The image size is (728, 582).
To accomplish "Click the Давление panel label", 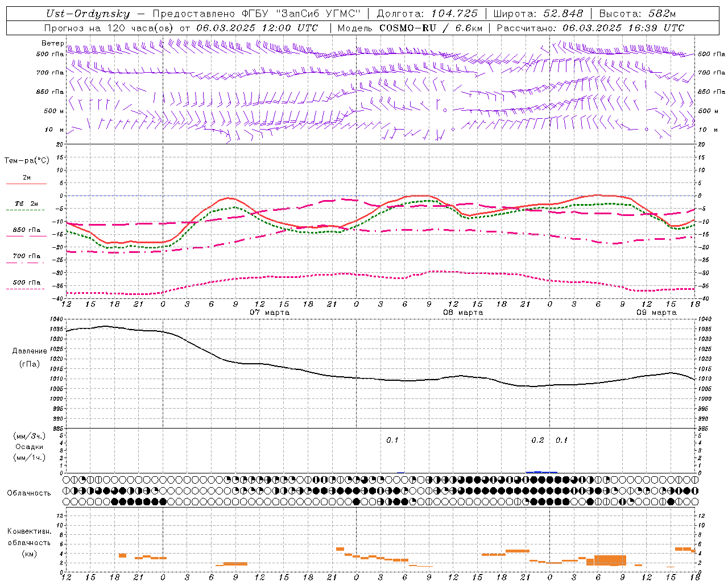I will 29,351.
